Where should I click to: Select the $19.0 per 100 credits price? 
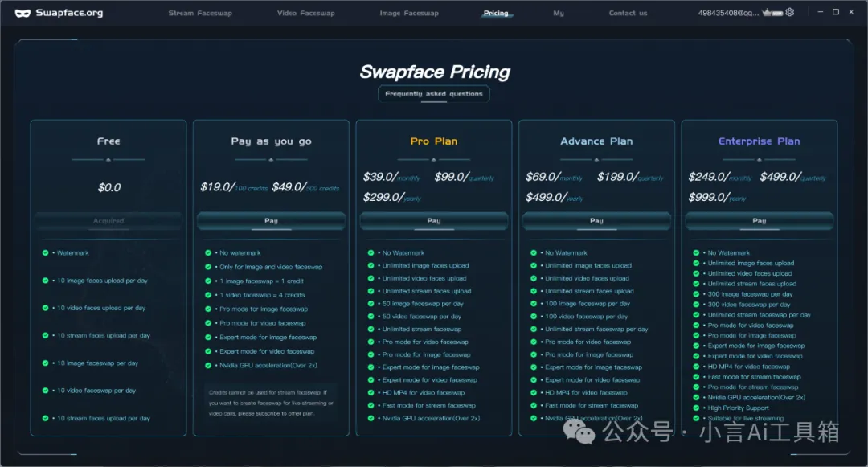click(234, 187)
